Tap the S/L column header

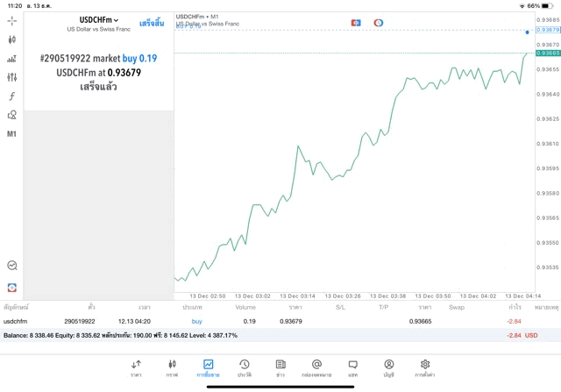coord(341,307)
